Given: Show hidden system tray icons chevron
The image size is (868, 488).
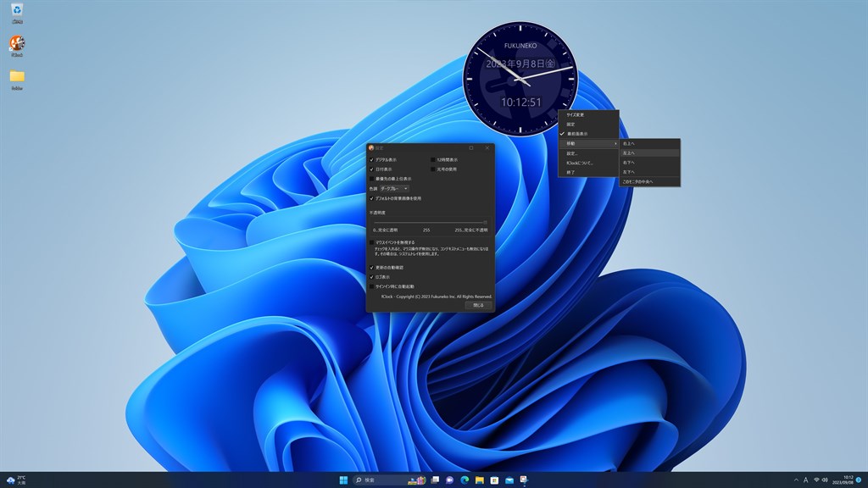Looking at the screenshot, I should 796,480.
